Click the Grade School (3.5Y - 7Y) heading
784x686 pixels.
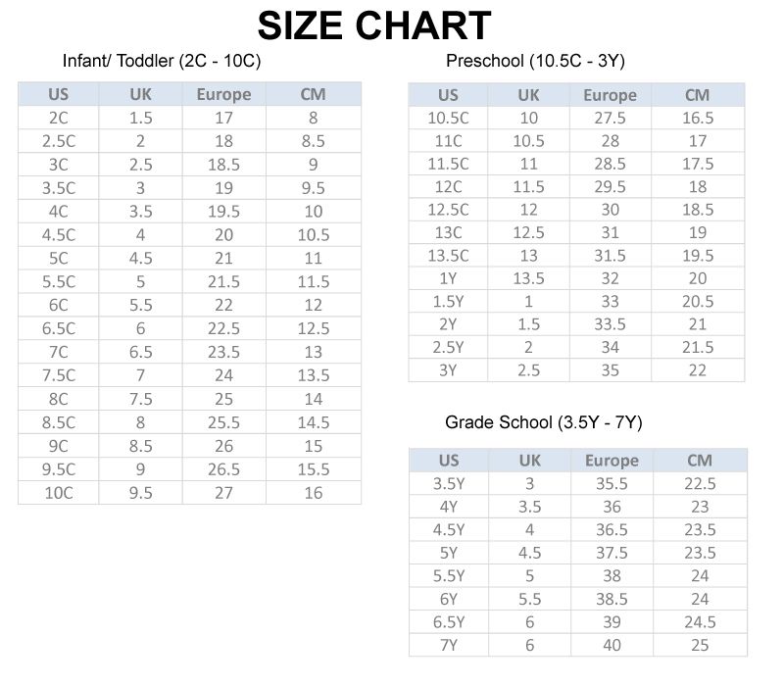tap(544, 422)
